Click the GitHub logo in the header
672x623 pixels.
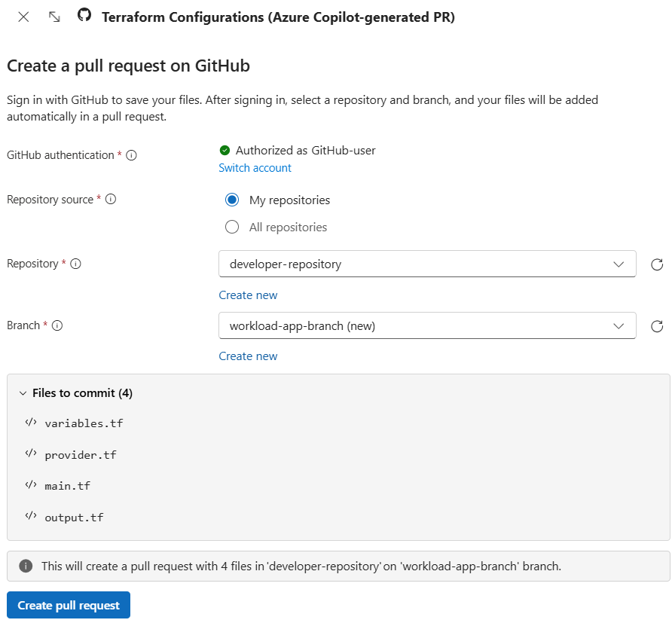[84, 16]
